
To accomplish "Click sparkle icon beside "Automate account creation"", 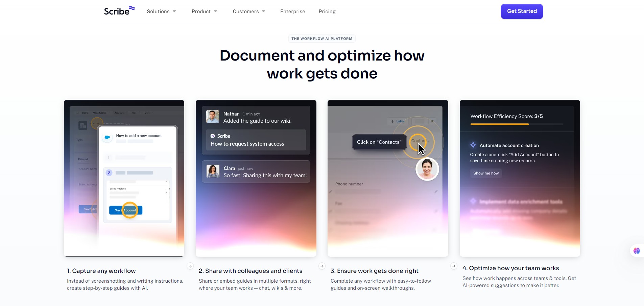I will pos(473,145).
